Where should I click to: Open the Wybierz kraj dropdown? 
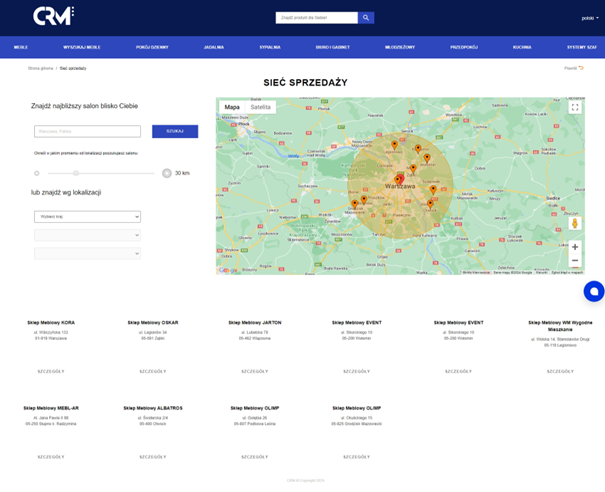pyautogui.click(x=88, y=216)
